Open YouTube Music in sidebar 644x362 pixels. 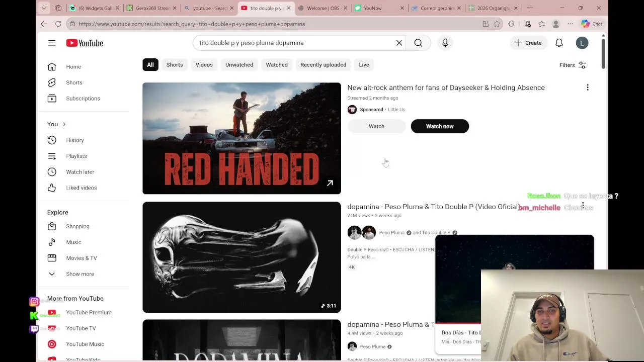coord(86,344)
